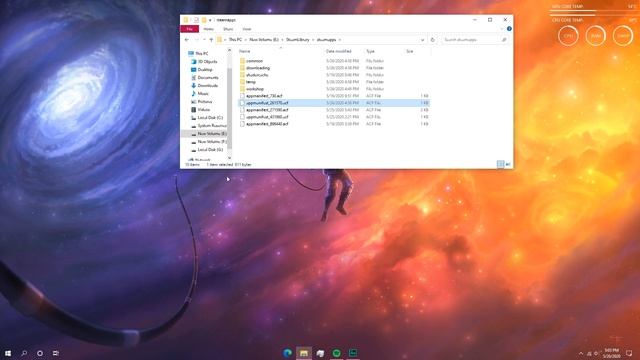Click the search magnifier in Explorer
The image size is (640, 360).
pos(504,40)
